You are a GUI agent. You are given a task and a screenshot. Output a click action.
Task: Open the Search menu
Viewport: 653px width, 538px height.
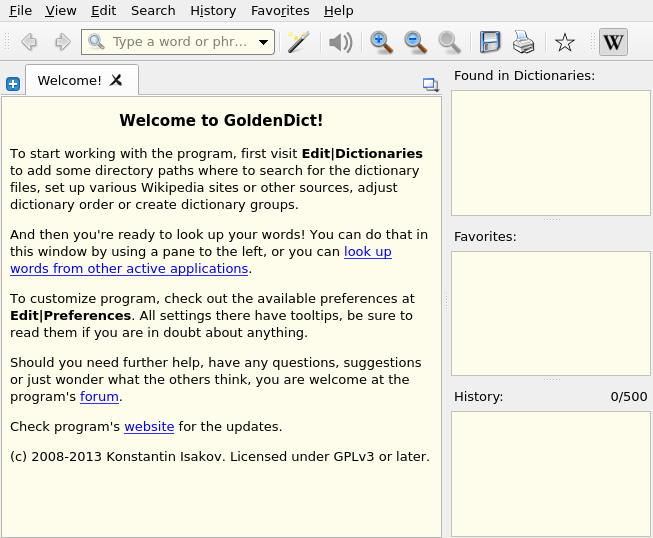pos(153,10)
